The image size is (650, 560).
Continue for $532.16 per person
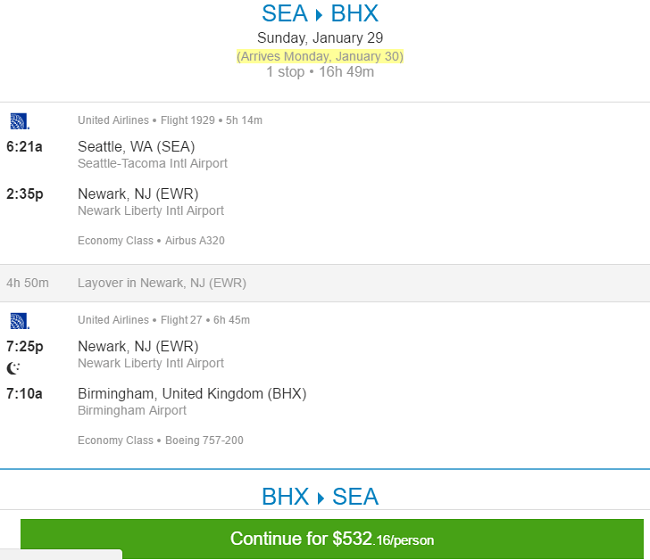pyautogui.click(x=332, y=539)
